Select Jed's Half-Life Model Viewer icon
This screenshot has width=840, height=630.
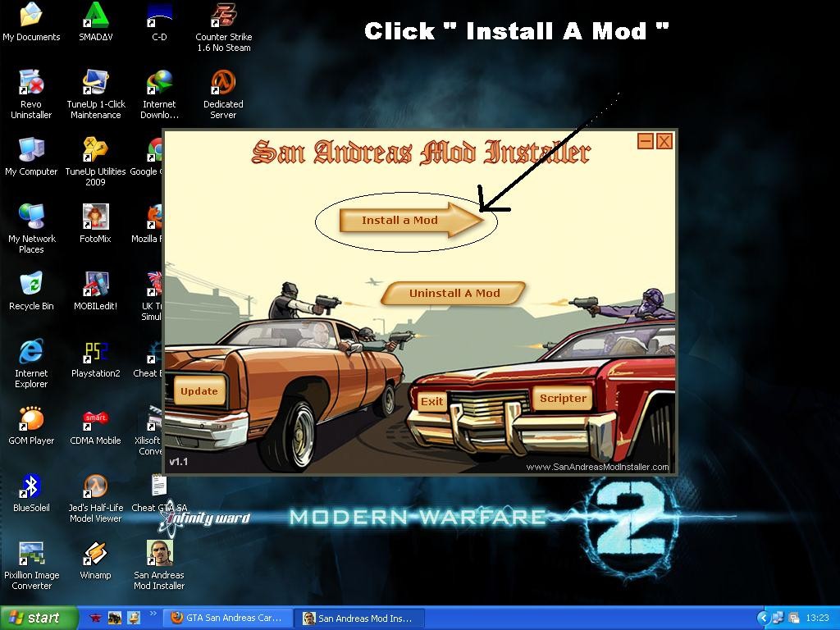[95, 498]
